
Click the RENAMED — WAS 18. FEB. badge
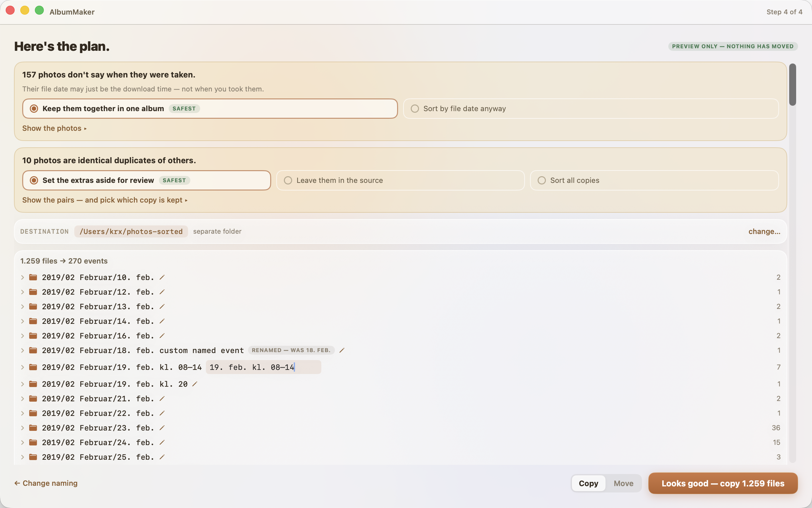[291, 350]
